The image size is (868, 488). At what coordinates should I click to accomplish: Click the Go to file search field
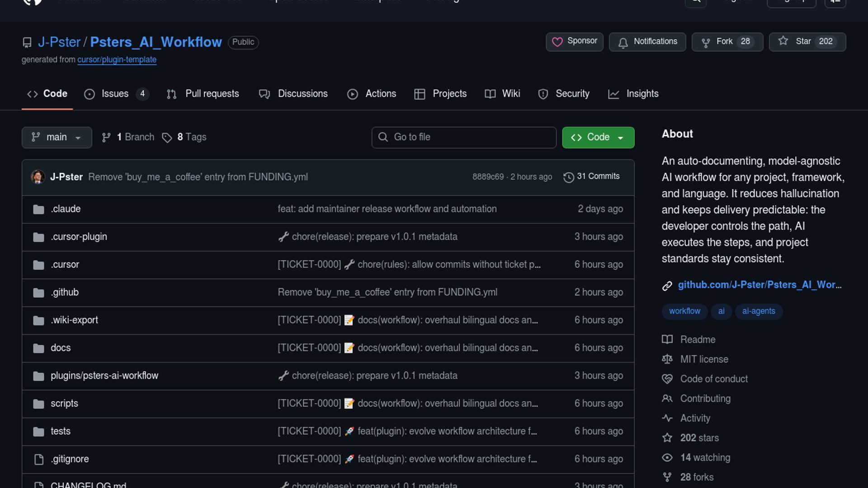pyautogui.click(x=464, y=137)
